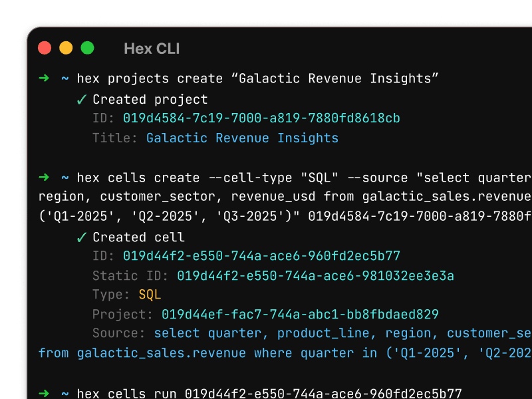
Task: Select cell ID 019d44f2-e550-744a-ace6-960fd2ec5b77 under Created cell
Action: pyautogui.click(x=261, y=256)
